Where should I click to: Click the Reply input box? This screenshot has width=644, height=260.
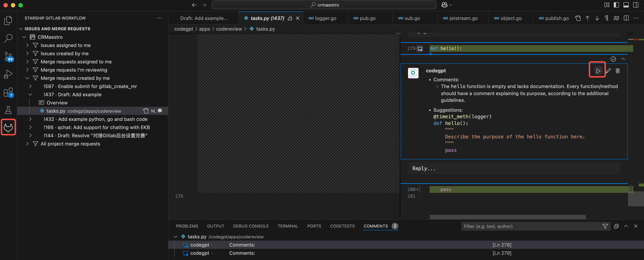click(x=514, y=168)
